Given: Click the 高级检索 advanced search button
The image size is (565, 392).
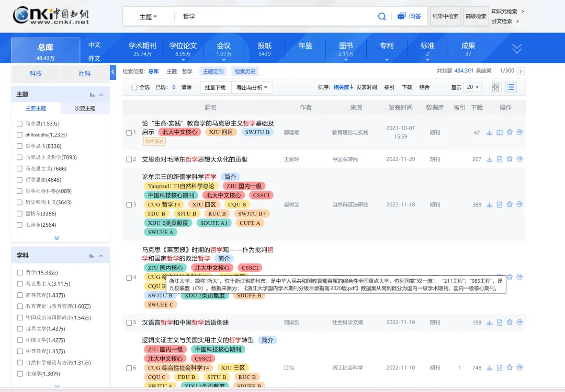Looking at the screenshot, I should pos(476,16).
